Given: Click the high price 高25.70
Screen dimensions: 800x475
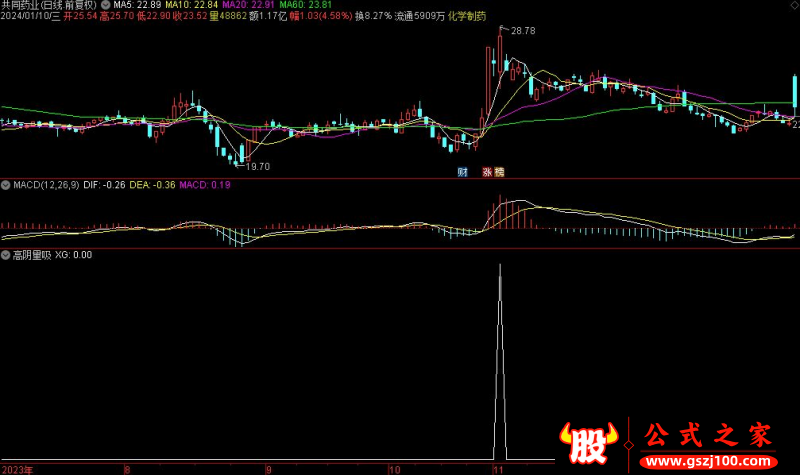Looking at the screenshot, I should (117, 16).
